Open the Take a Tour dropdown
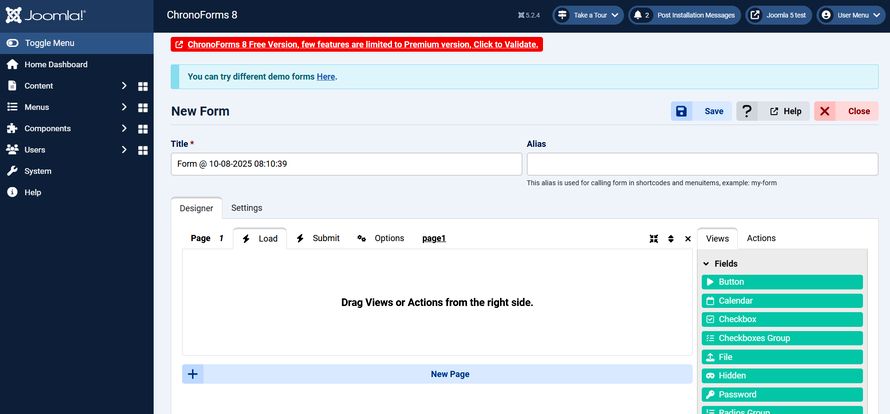This screenshot has width=890, height=414. click(x=588, y=15)
